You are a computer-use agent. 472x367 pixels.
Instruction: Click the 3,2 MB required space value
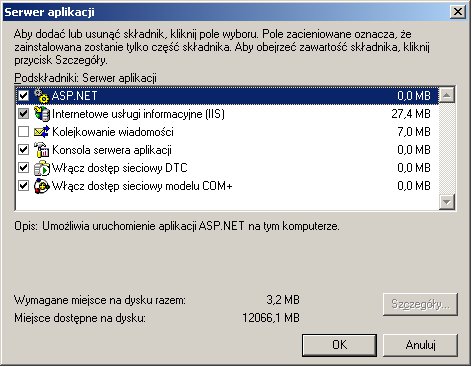tap(283, 300)
